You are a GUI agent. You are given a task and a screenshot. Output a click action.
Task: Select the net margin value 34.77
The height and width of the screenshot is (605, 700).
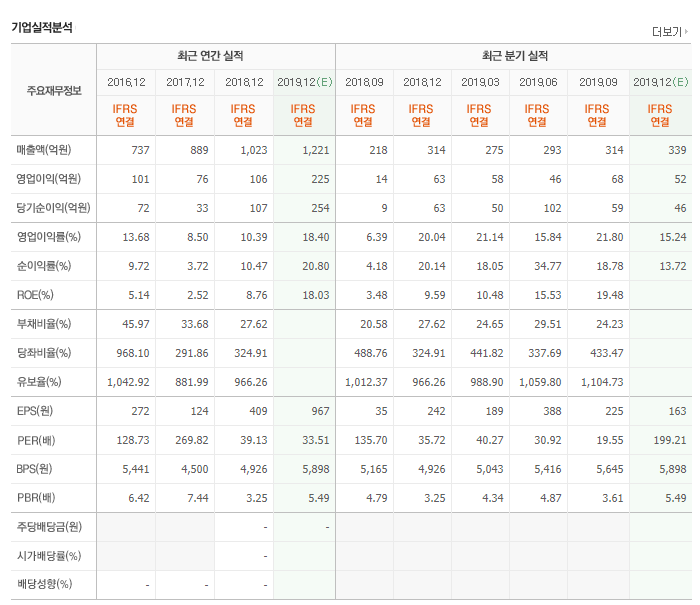click(548, 266)
